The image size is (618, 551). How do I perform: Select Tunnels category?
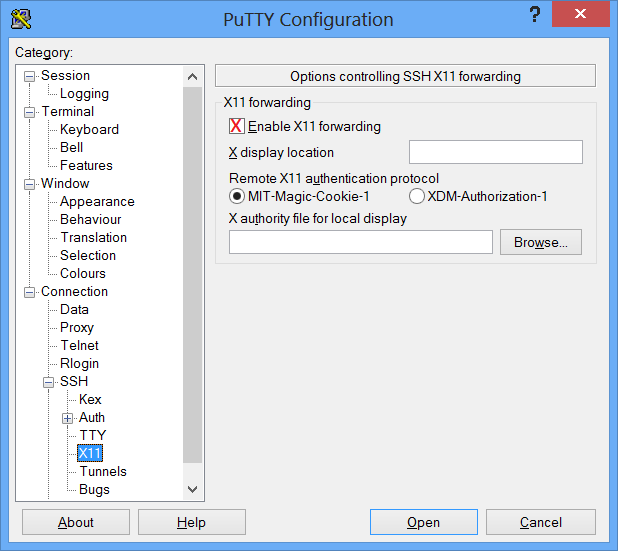[x=103, y=471]
